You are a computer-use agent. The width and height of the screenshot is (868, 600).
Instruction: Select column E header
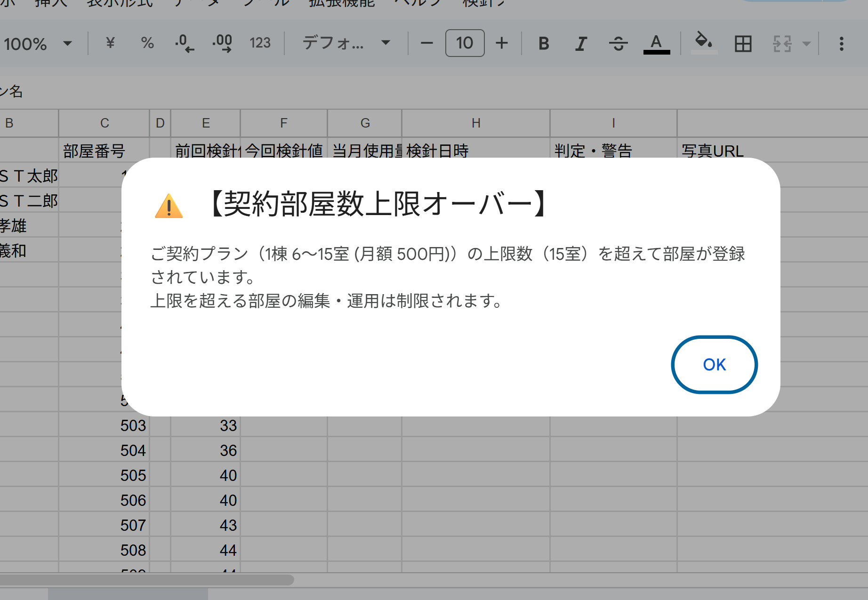pyautogui.click(x=206, y=123)
